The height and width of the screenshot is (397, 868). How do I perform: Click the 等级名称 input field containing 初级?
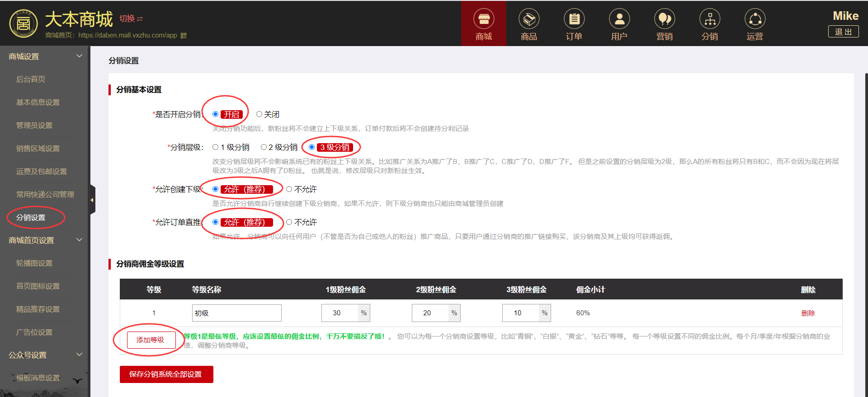pos(236,313)
